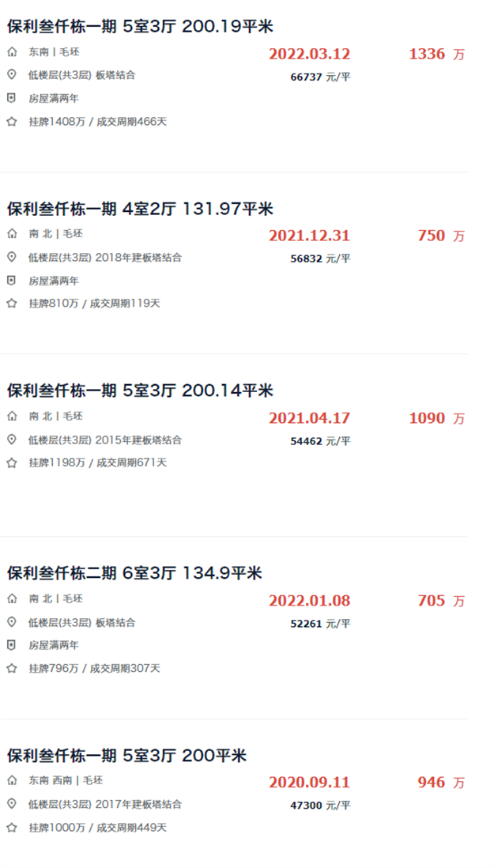Click the card icon beside 房屋满两年 on 134.9平米 listing
Viewport: 494px width, 868px height.
[11, 644]
